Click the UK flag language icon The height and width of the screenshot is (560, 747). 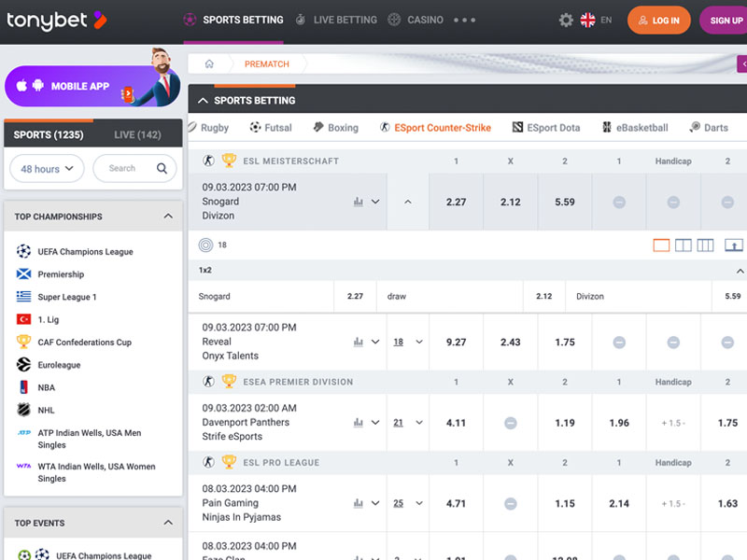click(588, 20)
